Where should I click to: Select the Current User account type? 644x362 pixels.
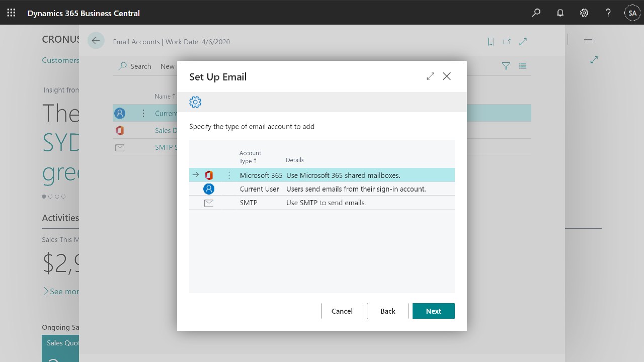[x=260, y=189]
